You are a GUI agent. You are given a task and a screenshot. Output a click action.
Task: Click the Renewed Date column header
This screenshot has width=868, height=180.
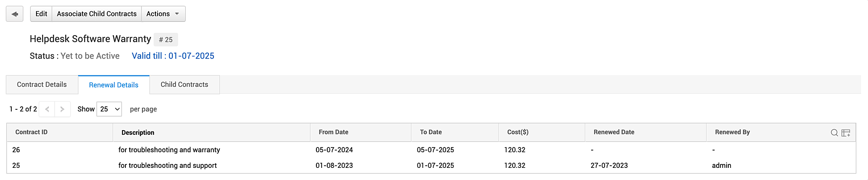[614, 132]
